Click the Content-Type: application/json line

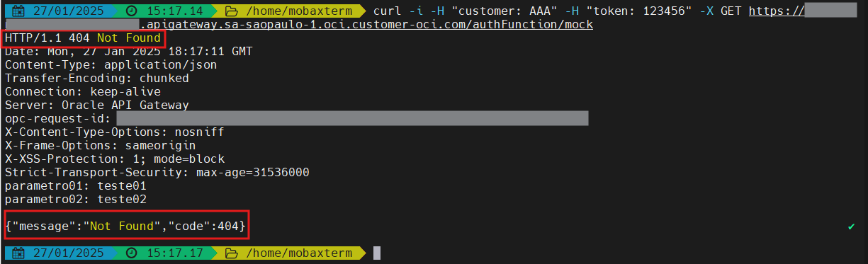pos(111,65)
